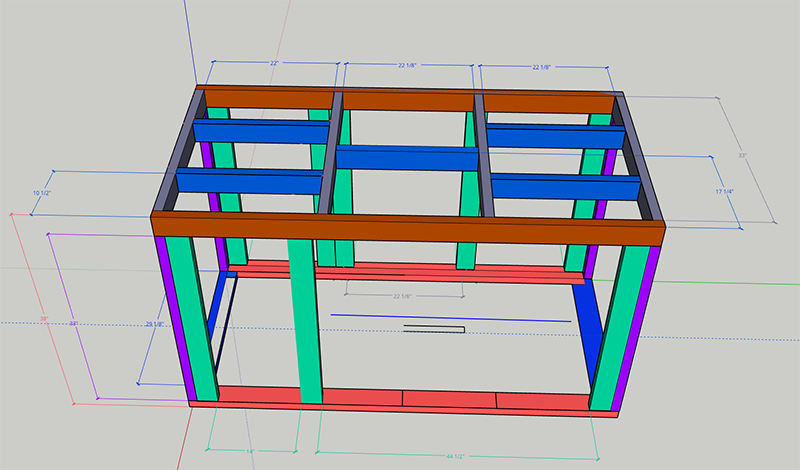Select the 10 1/2" dimension text
800x470 pixels.
point(42,193)
